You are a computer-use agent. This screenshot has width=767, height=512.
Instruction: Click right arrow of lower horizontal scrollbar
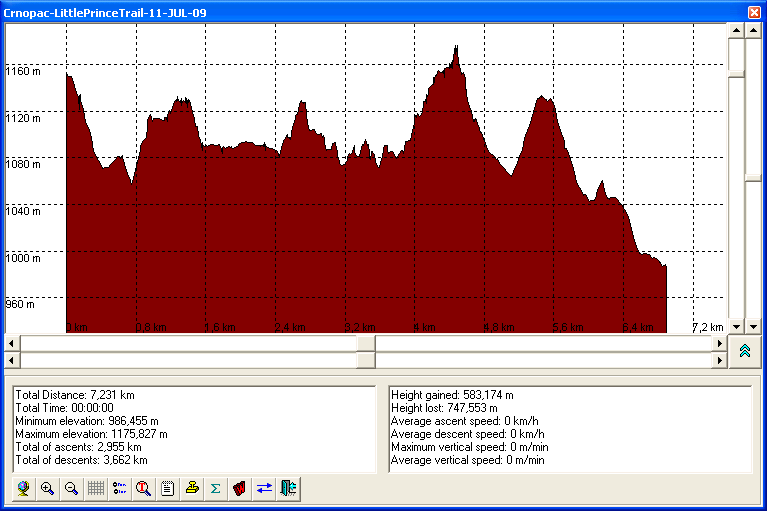720,360
